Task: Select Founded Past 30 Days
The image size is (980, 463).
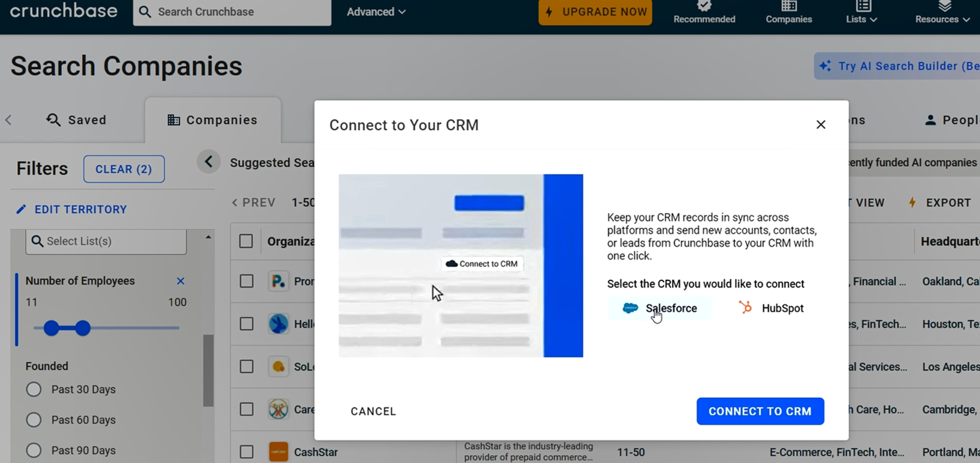Action: point(34,390)
